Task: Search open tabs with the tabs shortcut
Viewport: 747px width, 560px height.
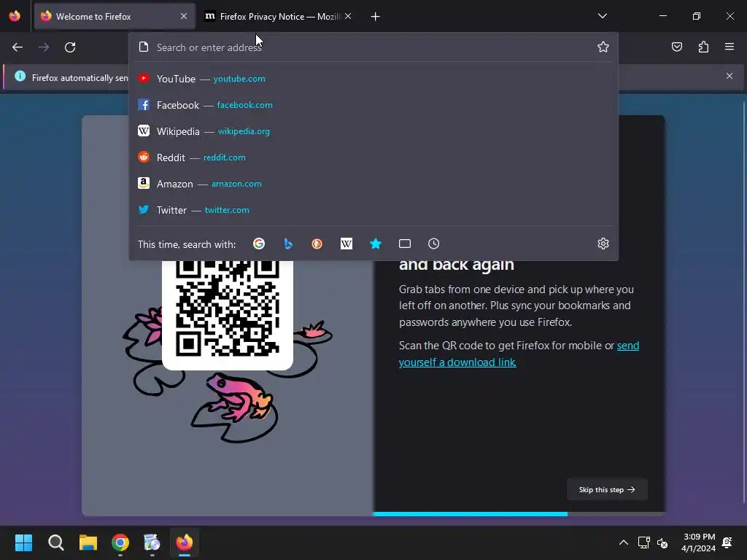Action: [x=404, y=244]
